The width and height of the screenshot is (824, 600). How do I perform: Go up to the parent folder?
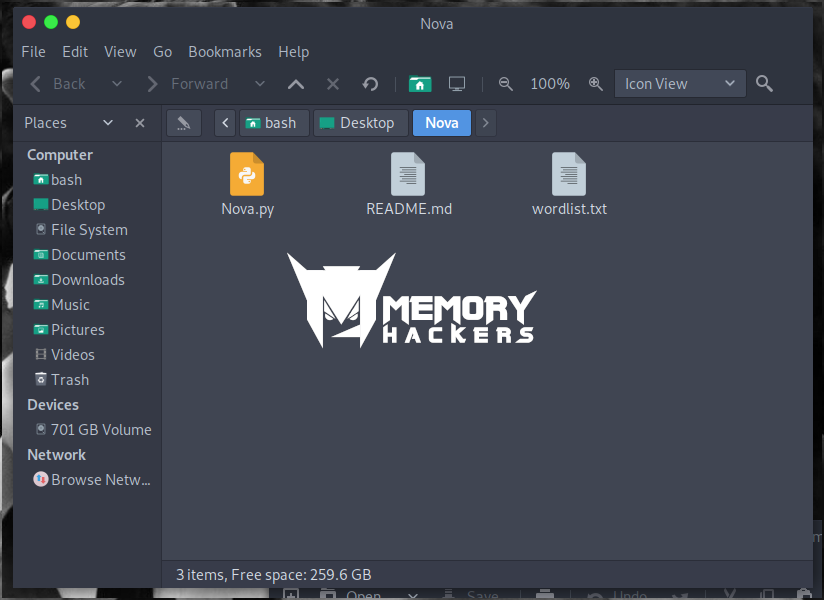[296, 84]
